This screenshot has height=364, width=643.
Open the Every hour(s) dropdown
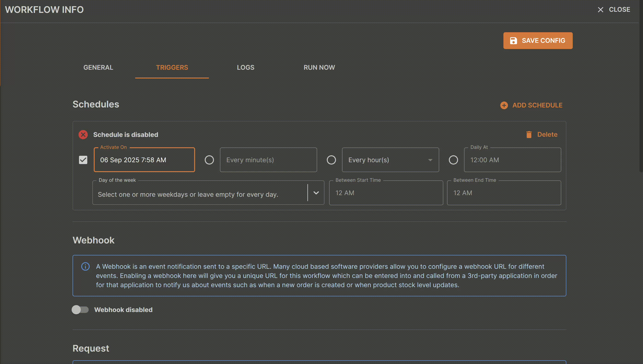[390, 160]
